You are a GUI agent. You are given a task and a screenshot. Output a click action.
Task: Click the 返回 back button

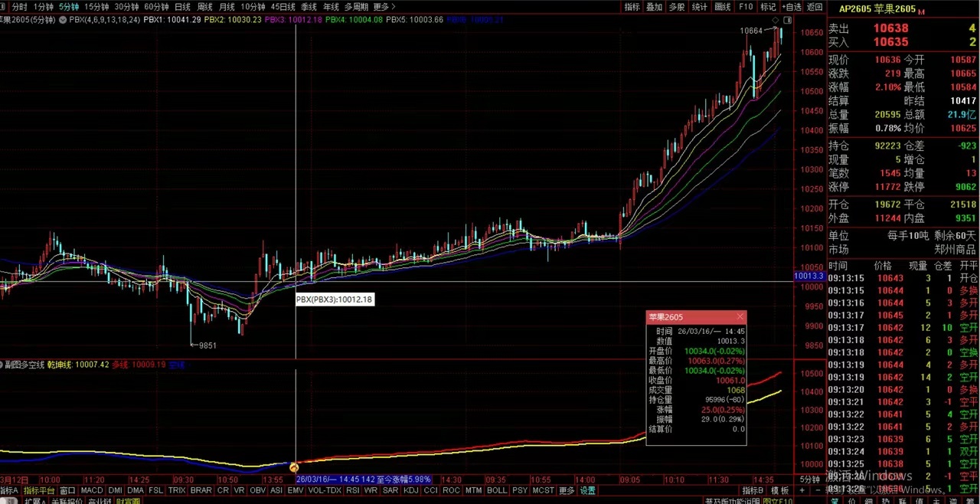815,7
